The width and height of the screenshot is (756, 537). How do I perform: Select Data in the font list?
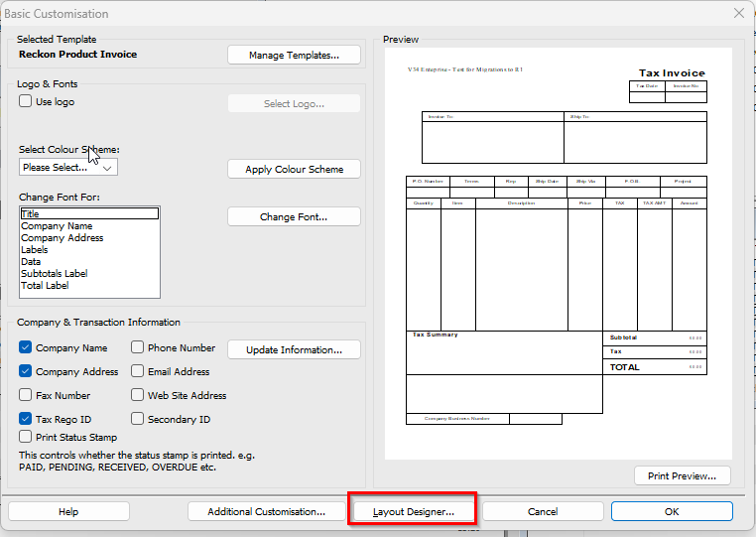89,261
